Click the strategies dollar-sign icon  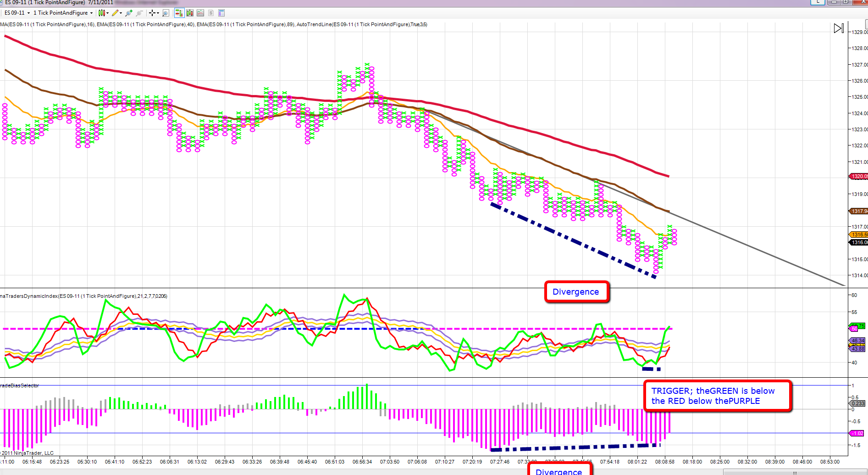(211, 13)
